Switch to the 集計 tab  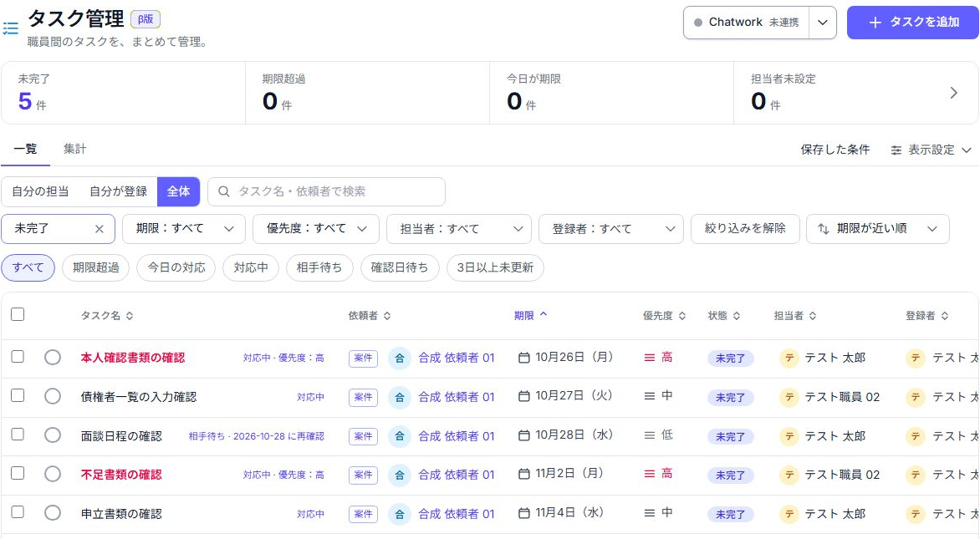(x=74, y=150)
